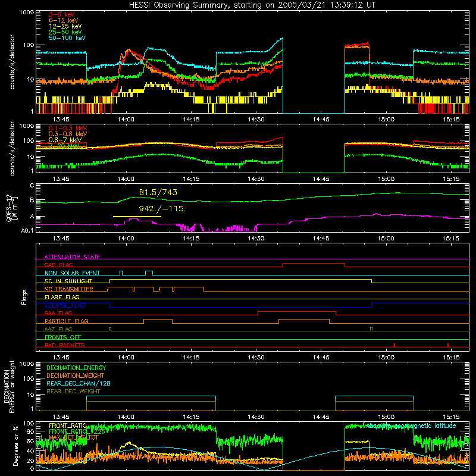Click the "REAR_DEC_WEIGHT" legend label
The image size is (476, 476).
pyautogui.click(x=73, y=392)
